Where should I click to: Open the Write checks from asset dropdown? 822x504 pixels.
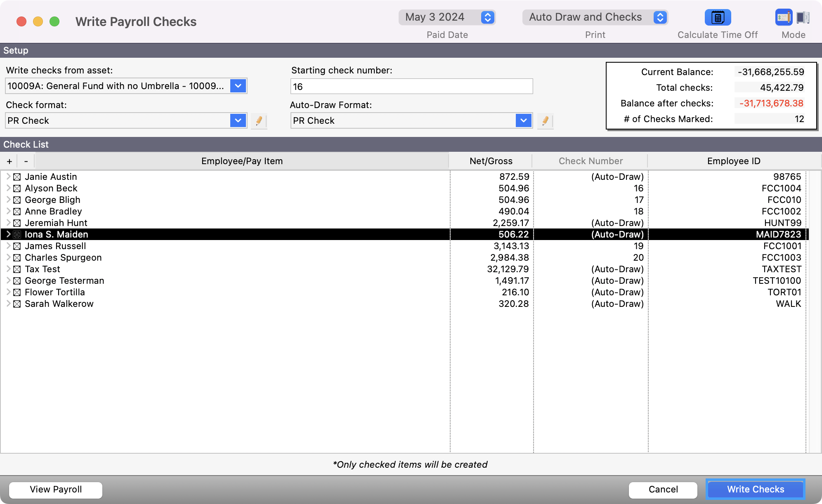238,86
